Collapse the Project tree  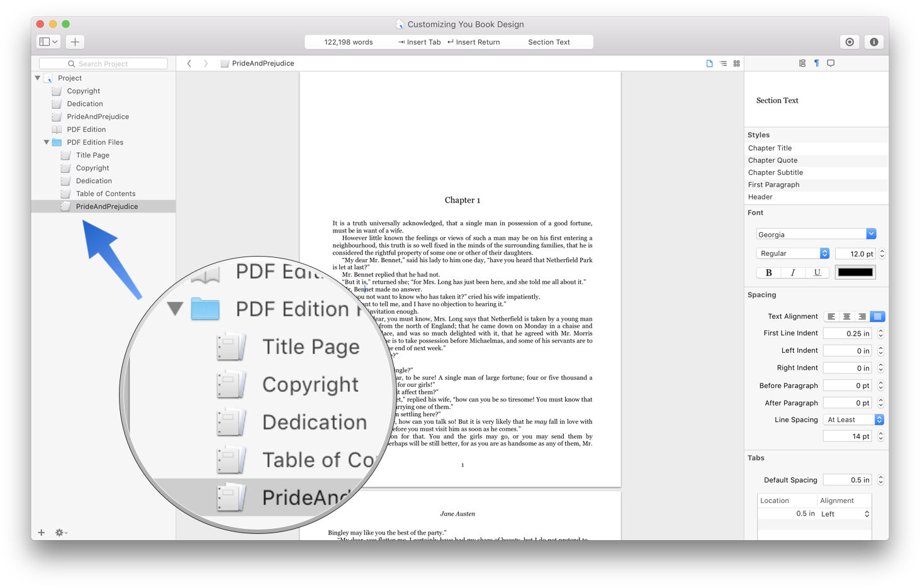click(x=38, y=78)
